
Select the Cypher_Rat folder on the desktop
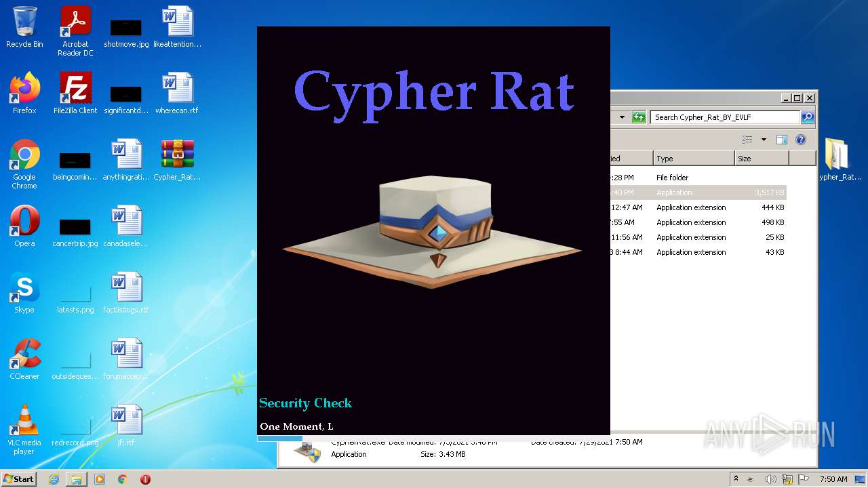click(840, 160)
